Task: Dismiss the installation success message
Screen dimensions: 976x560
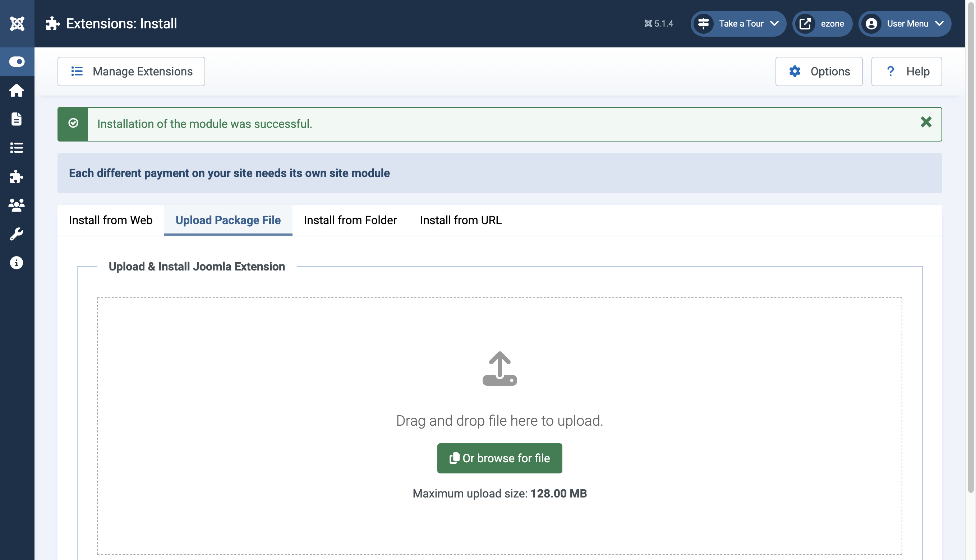Action: tap(926, 122)
